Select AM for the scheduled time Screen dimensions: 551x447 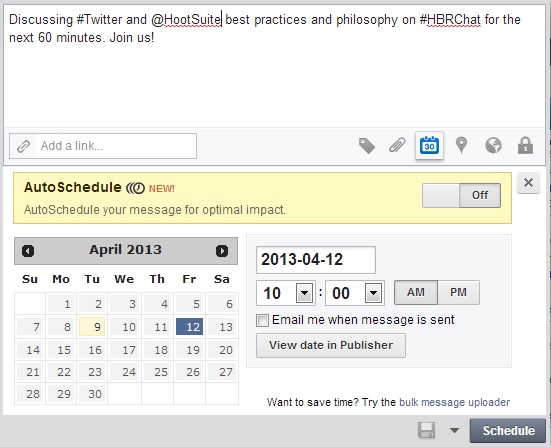pos(416,292)
